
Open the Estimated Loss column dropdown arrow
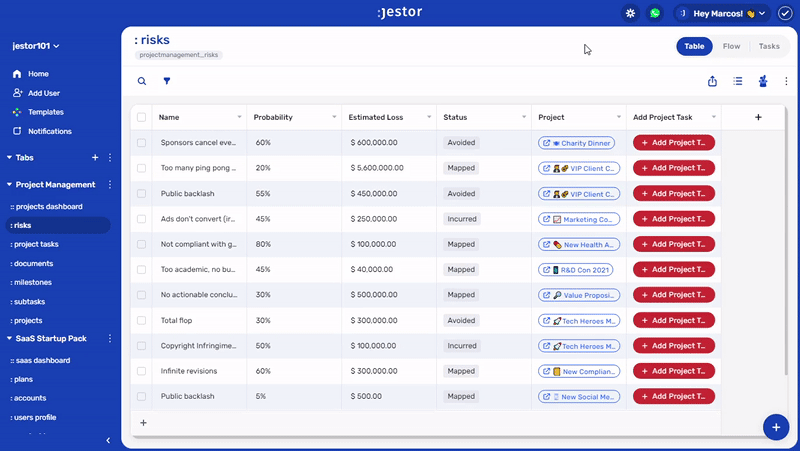pos(429,117)
